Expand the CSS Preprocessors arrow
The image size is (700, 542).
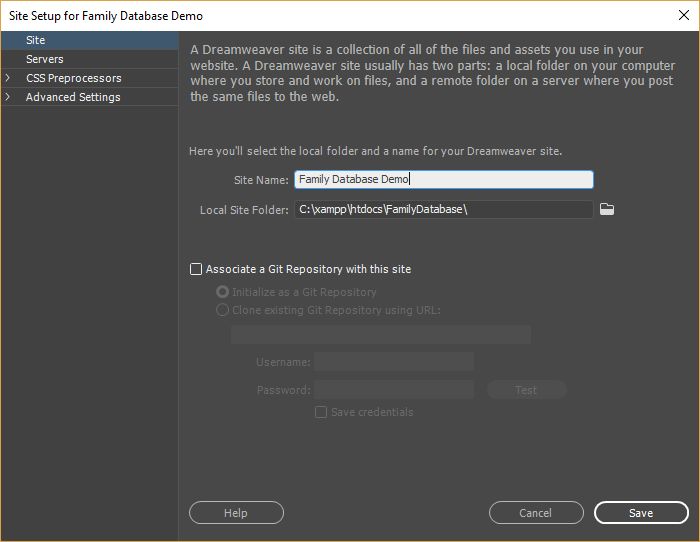8,78
